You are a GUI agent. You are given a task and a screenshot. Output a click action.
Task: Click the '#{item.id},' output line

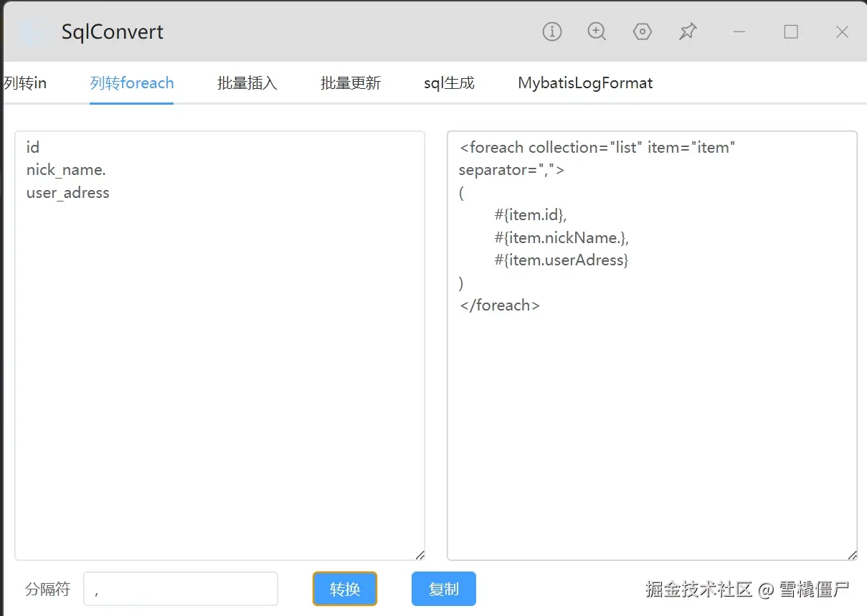click(x=531, y=214)
